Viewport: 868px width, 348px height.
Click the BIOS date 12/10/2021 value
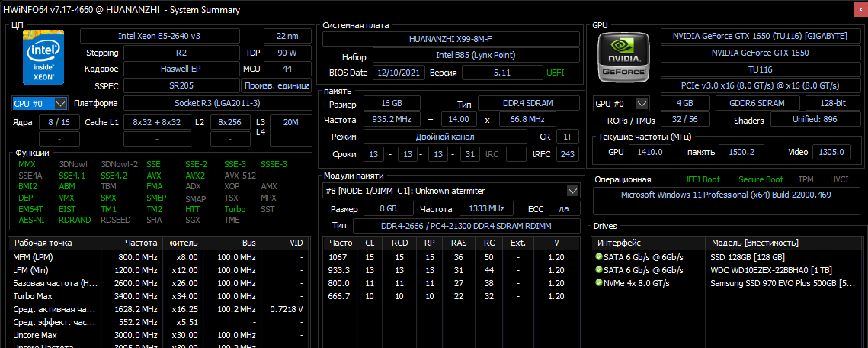pos(399,72)
